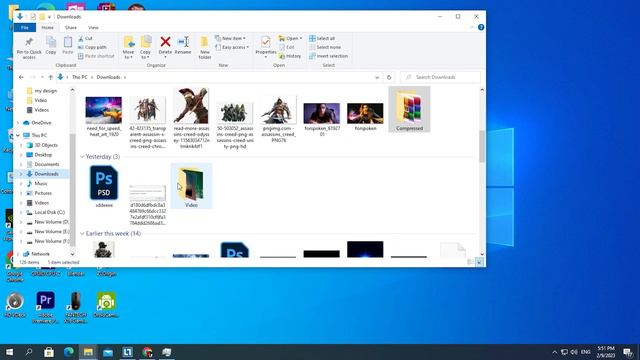Image resolution: width=640 pixels, height=360 pixels.
Task: Show hidden system tray icons
Action: 554,352
